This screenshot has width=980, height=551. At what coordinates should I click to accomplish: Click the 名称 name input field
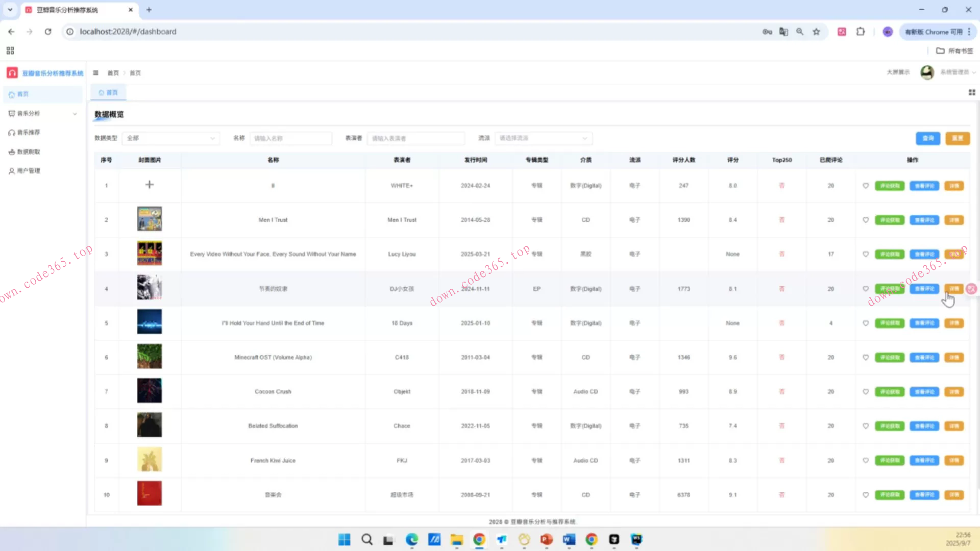pyautogui.click(x=290, y=138)
